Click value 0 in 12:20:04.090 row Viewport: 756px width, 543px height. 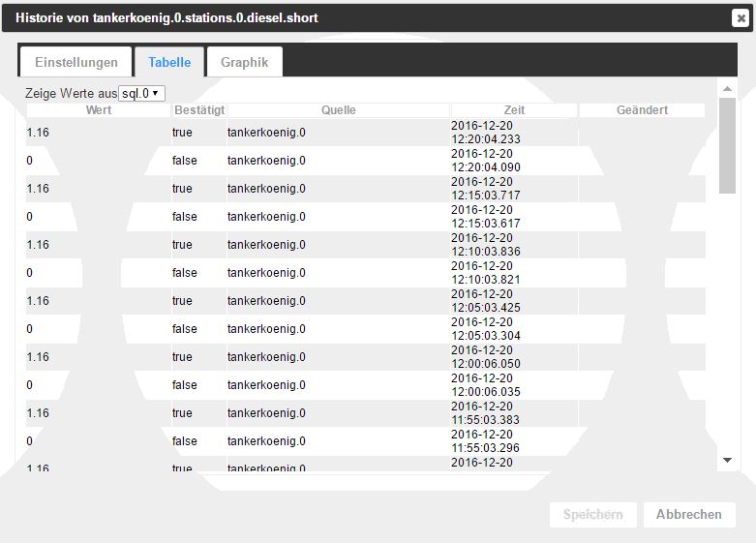tap(29, 161)
